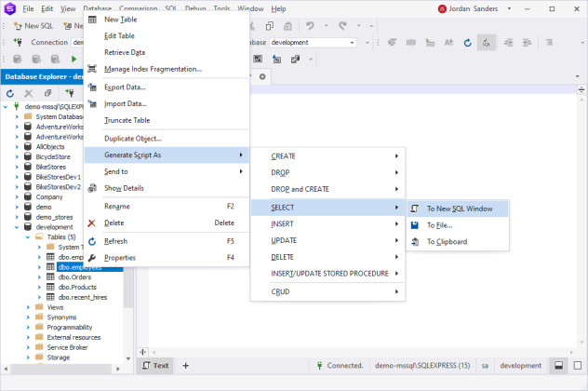Click the new connection plug icon in Database Explorer
Screen dimensions: 588x391
(x=68, y=93)
